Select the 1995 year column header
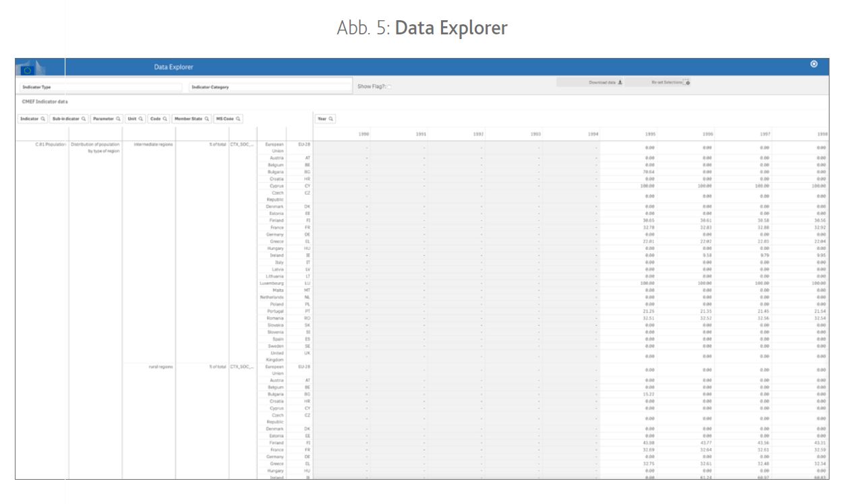 [x=649, y=134]
